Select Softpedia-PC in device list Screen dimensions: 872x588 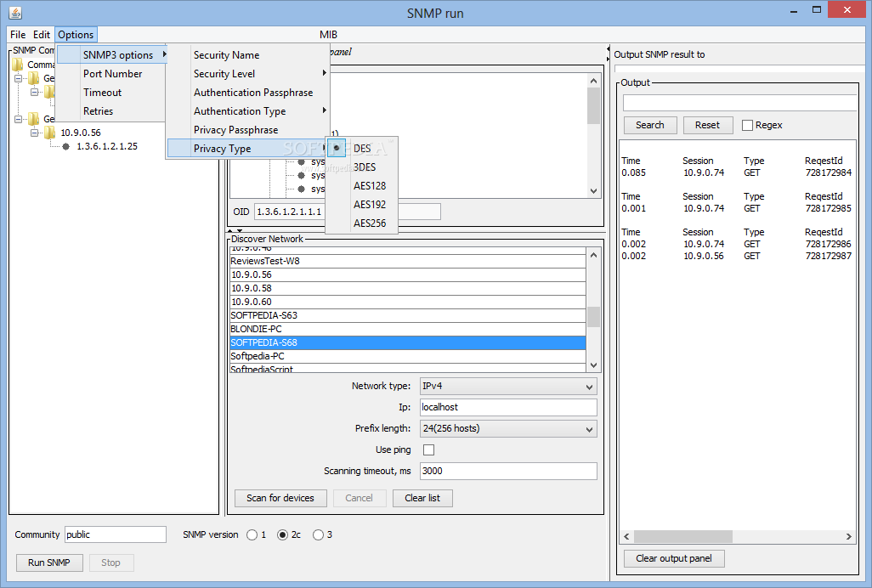click(408, 356)
